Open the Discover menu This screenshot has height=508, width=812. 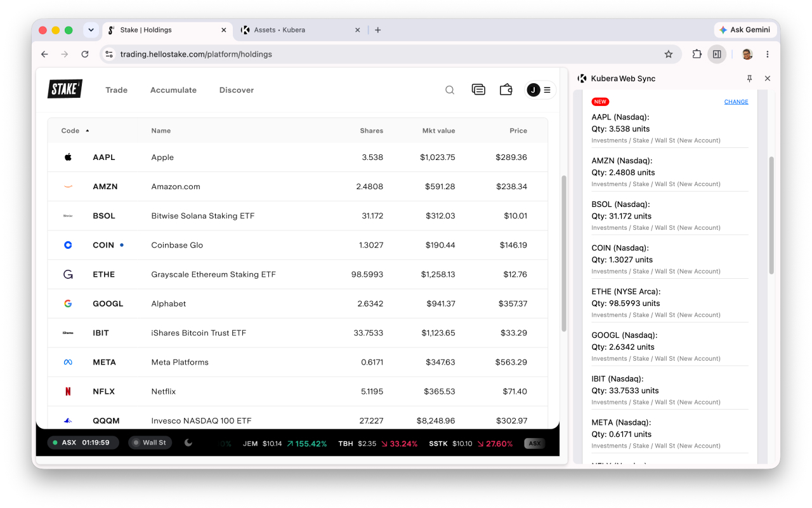pos(237,90)
